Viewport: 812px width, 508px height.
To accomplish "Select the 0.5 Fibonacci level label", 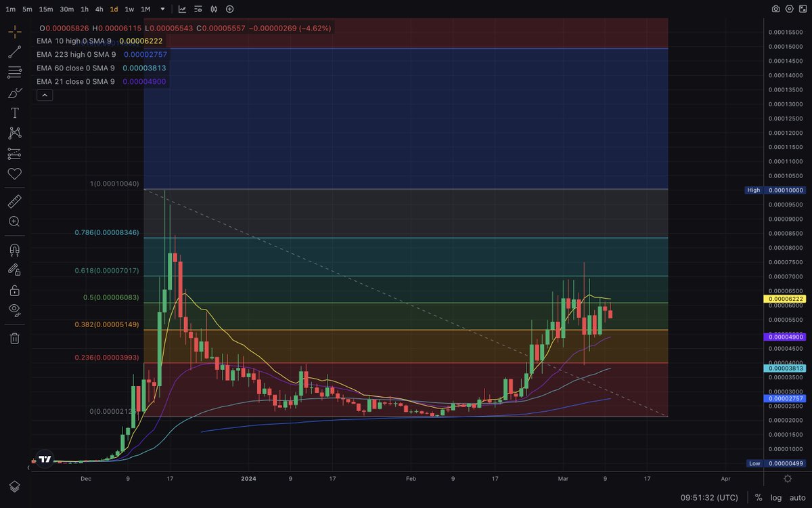I will [111, 297].
